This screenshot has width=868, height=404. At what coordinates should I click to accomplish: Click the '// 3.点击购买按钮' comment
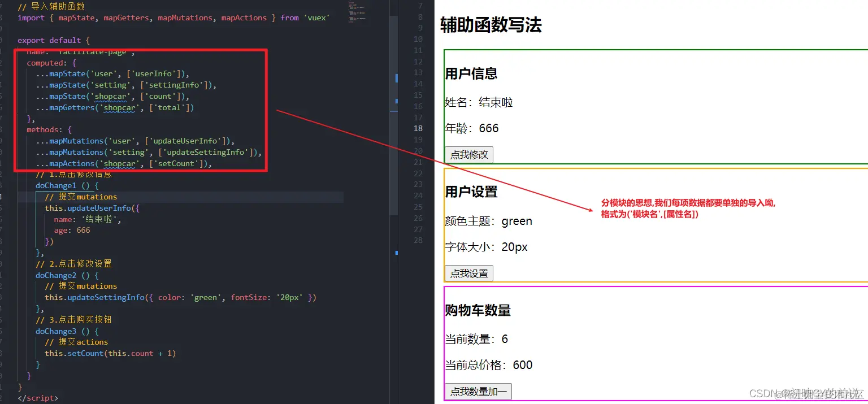tap(73, 320)
